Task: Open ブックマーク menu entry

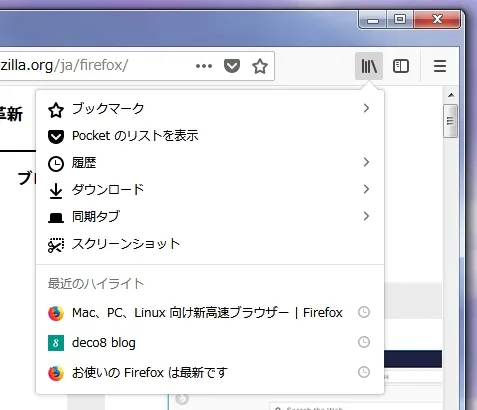Action: tap(210, 109)
